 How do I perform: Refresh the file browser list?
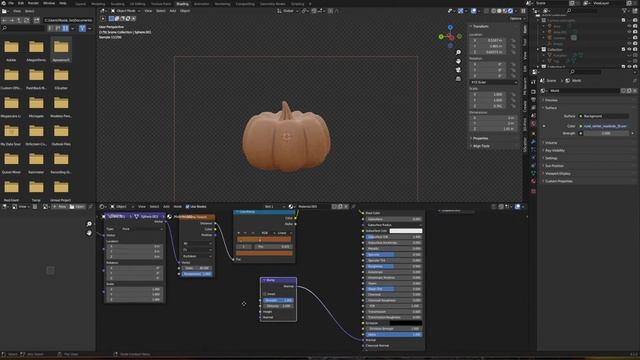pos(27,20)
